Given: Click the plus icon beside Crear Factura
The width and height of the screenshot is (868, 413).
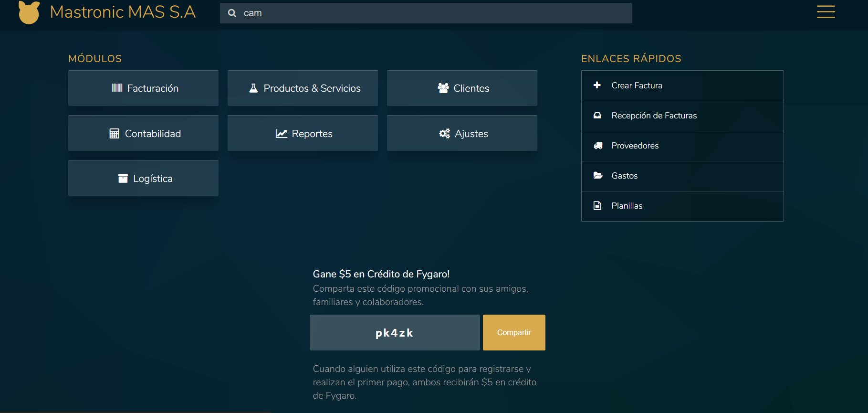Looking at the screenshot, I should coord(597,85).
